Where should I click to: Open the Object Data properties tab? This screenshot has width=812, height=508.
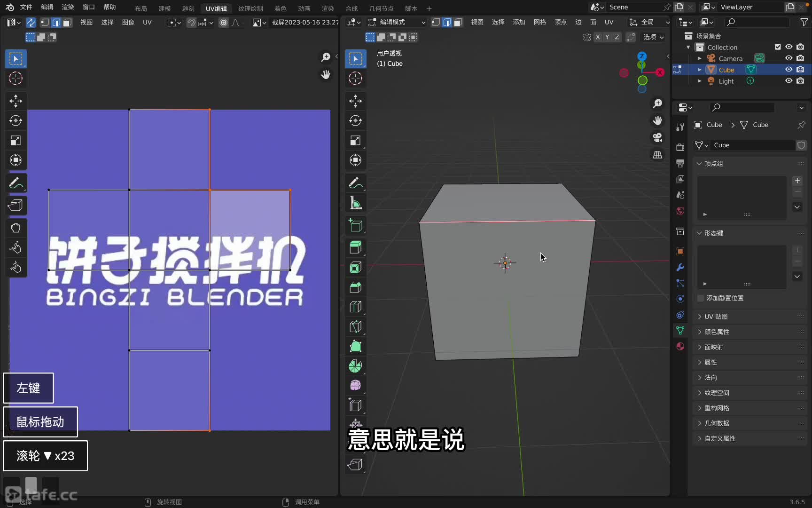[x=680, y=331]
